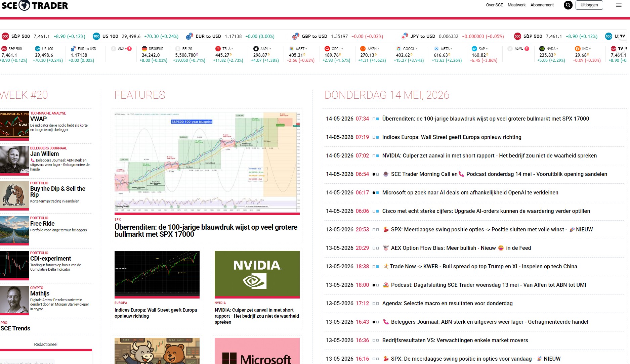Open the Indices Europa feature card headline
Screen dimensions: 630x364
pos(156,313)
